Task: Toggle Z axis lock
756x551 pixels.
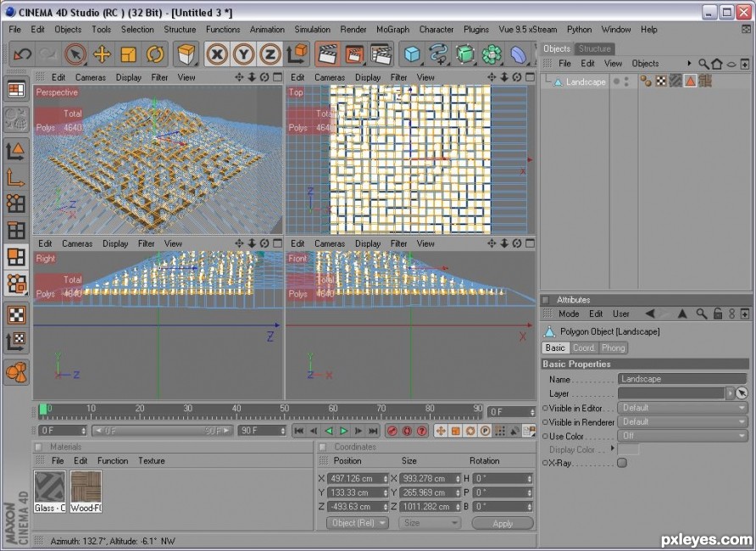Action: (x=270, y=54)
